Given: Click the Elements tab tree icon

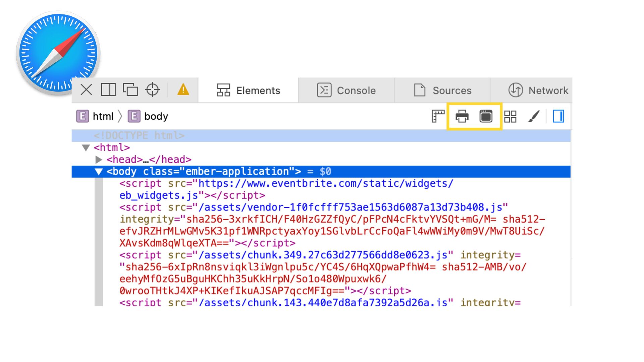Looking at the screenshot, I should click(223, 90).
